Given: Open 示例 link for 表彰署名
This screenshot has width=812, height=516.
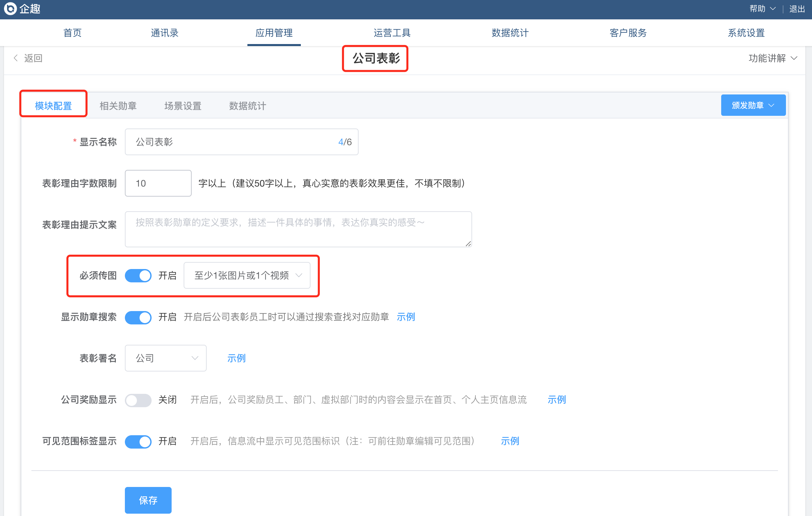Looking at the screenshot, I should point(236,358).
